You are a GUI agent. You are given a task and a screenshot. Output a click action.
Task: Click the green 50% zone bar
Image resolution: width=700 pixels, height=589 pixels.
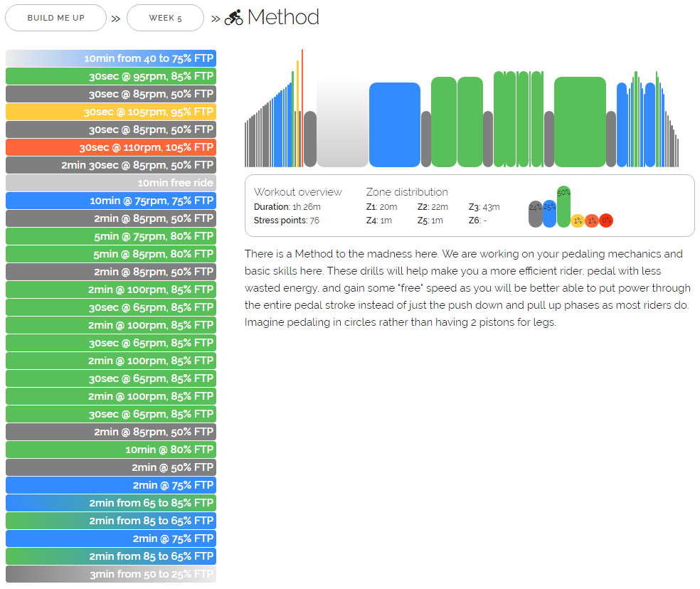tap(563, 207)
